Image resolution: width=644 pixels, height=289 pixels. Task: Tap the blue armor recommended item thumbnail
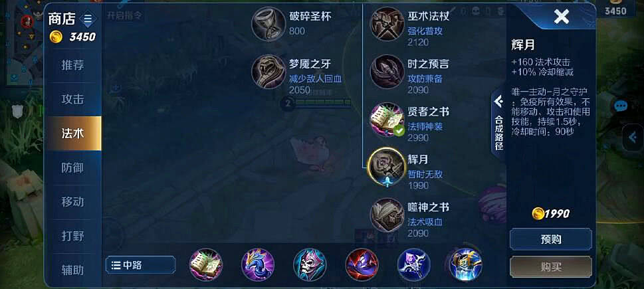(x=466, y=265)
